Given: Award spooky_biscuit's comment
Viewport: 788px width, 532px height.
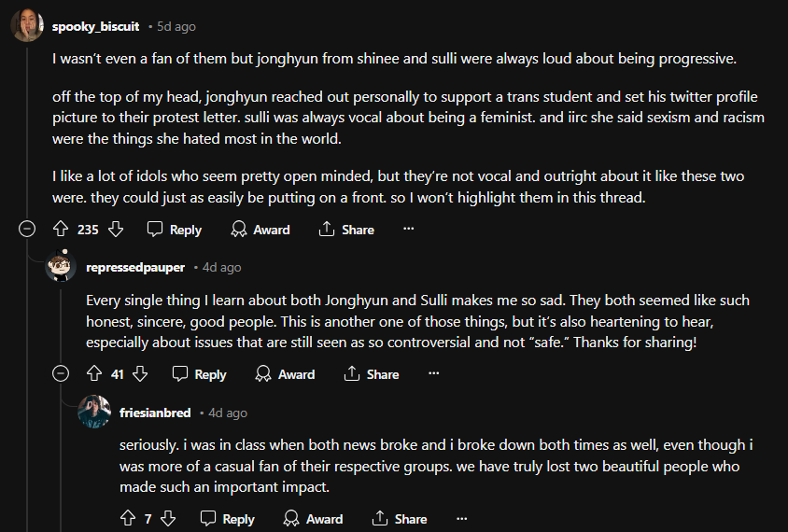Looking at the screenshot, I should click(x=260, y=230).
